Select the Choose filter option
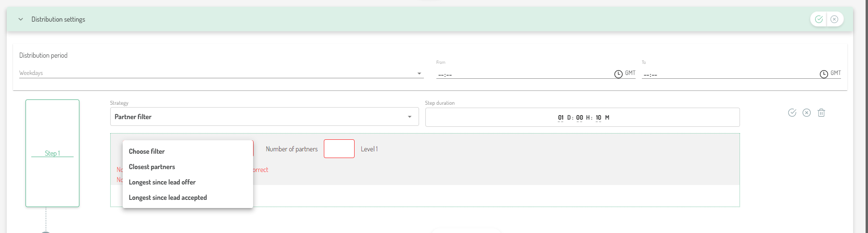 tap(147, 151)
